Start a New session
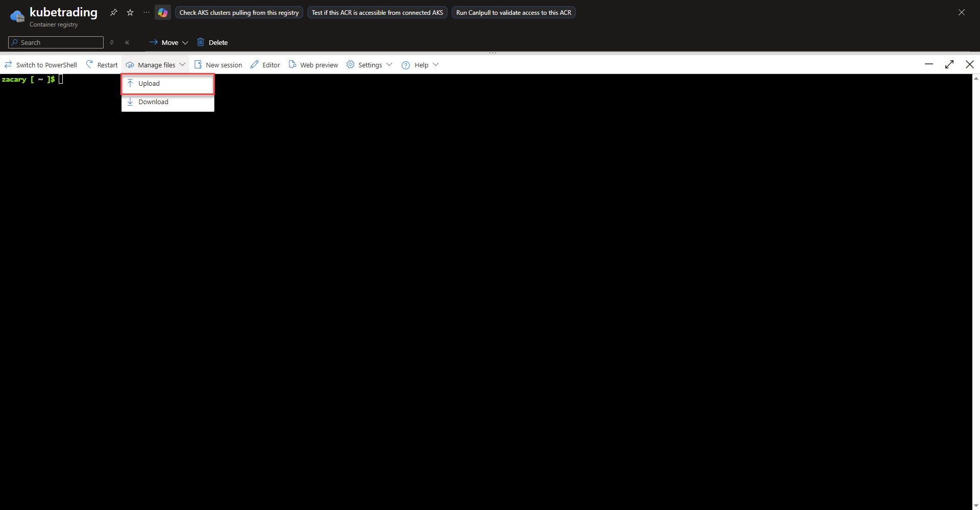980x510 pixels. click(x=218, y=65)
